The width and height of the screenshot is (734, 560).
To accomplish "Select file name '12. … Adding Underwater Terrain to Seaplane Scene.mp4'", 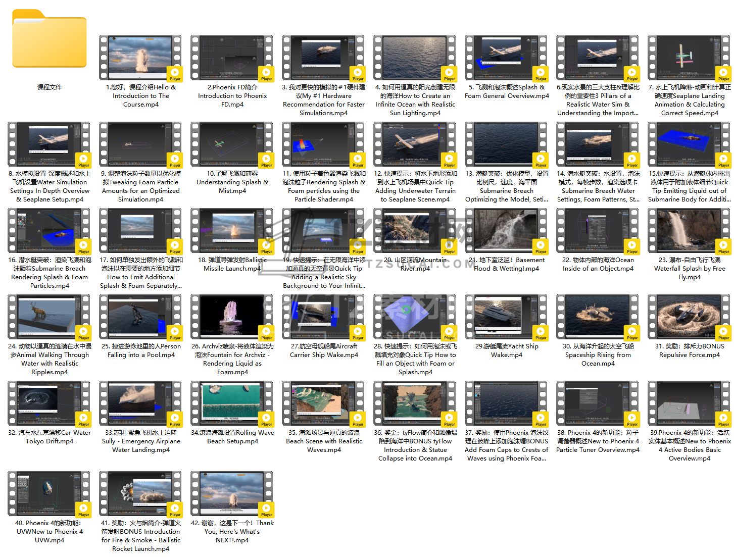I will [x=415, y=186].
